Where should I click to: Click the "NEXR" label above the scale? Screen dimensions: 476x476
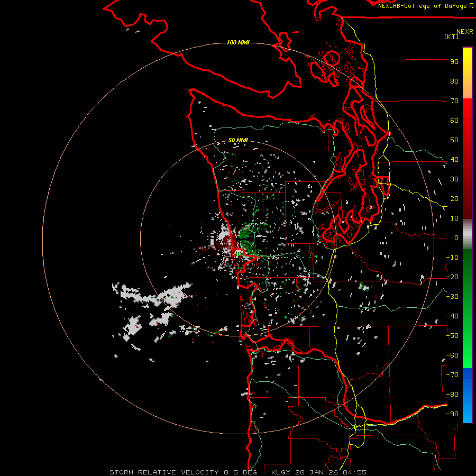pos(464,32)
